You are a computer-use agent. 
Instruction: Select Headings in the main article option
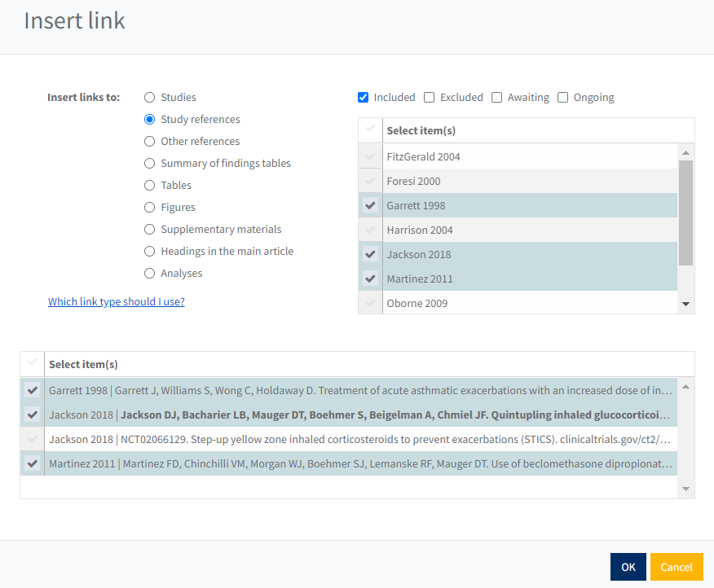coord(150,252)
